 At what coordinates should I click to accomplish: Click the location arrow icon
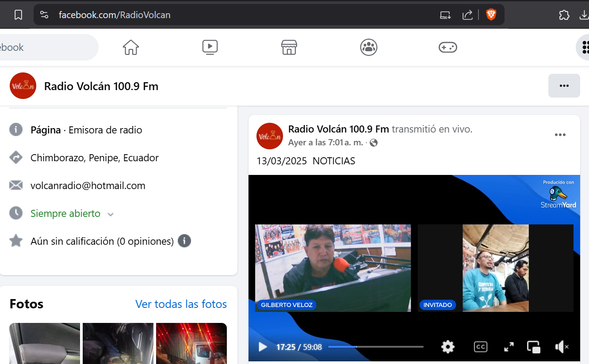[x=16, y=158]
